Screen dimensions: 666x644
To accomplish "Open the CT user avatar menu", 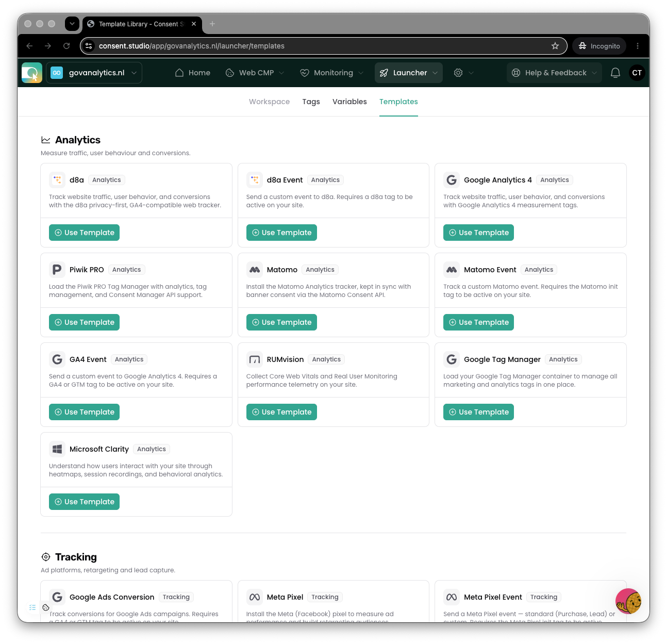I will coord(637,73).
